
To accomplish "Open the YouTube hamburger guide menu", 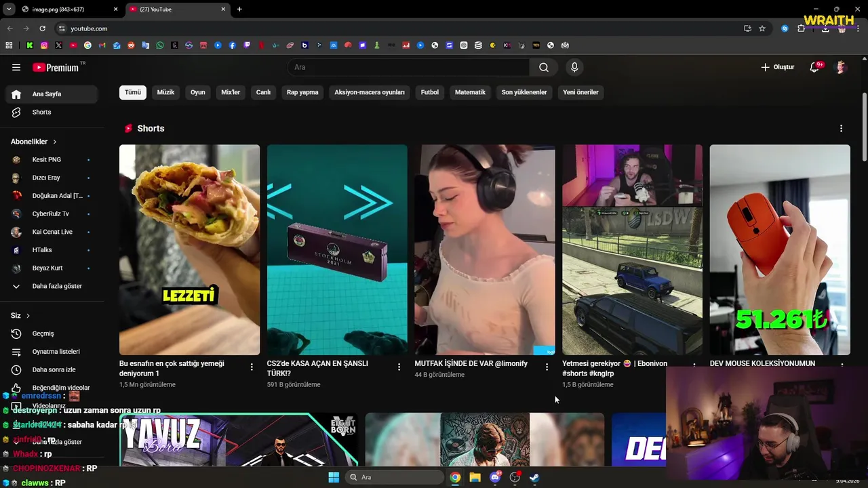I will click(x=16, y=67).
